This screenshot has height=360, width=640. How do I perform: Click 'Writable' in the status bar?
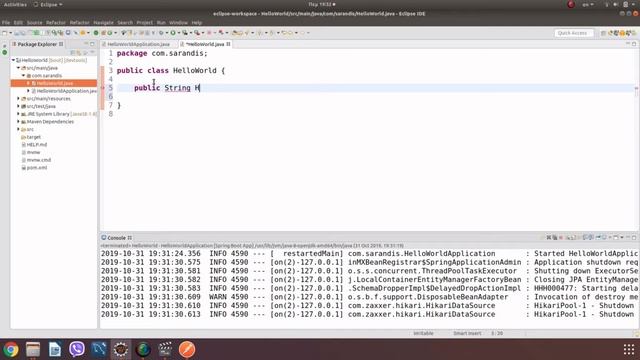[x=423, y=333]
